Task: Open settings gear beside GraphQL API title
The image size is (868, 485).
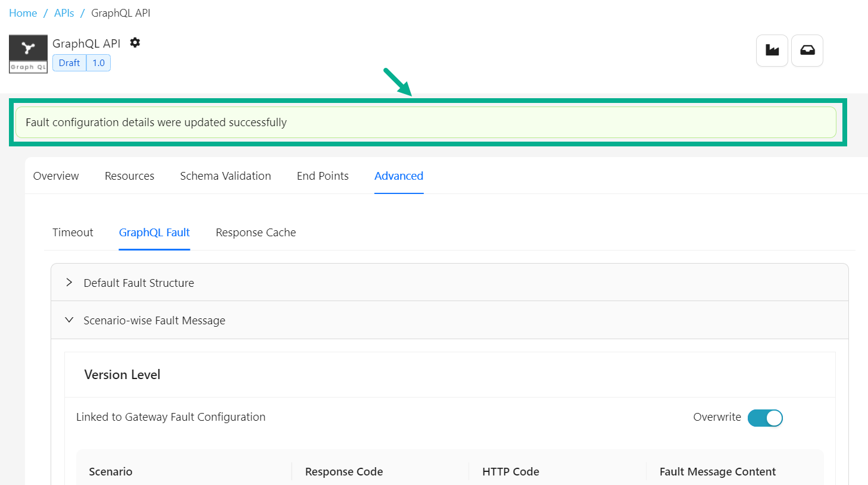Action: click(x=135, y=43)
